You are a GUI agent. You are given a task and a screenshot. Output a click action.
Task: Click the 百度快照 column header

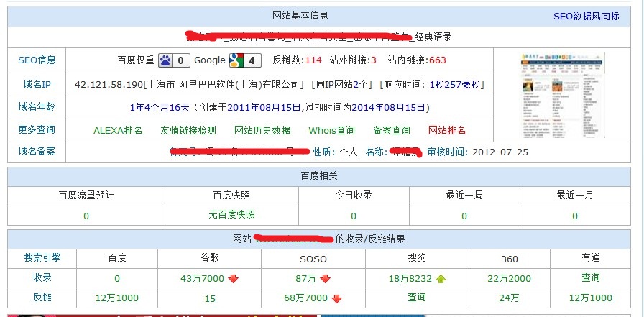[231, 196]
